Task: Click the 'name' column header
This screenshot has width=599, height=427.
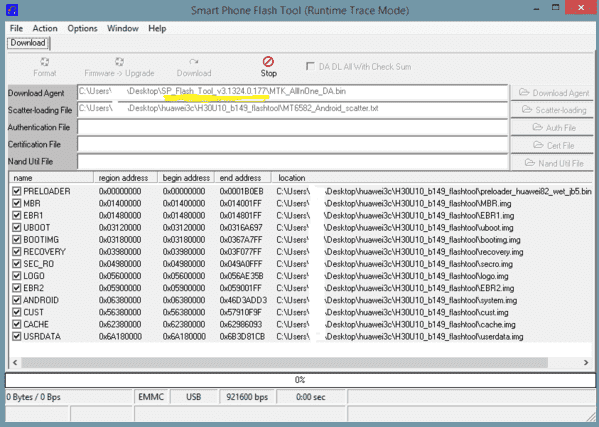Action: click(51, 178)
